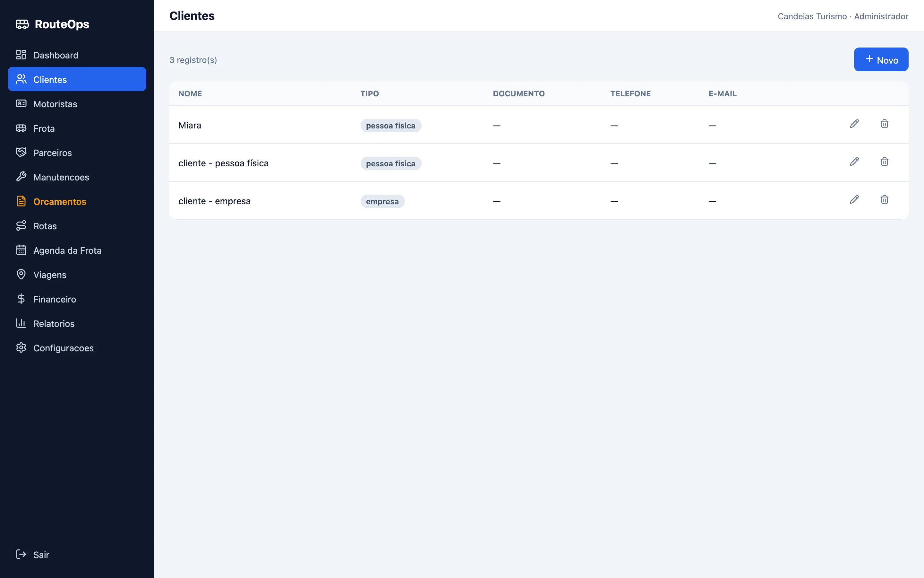Viewport: 924px width, 578px height.
Task: Click the RouteOps bus logo icon
Action: (22, 24)
